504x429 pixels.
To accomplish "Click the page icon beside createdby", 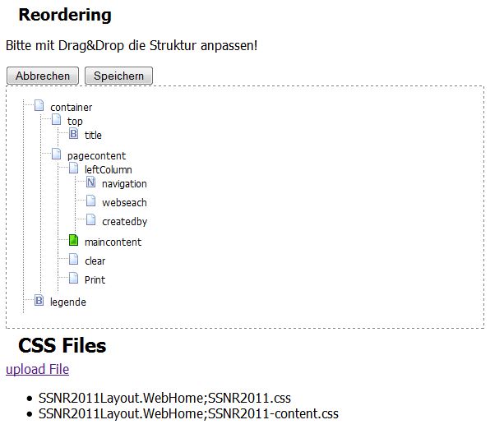I will pos(91,220).
